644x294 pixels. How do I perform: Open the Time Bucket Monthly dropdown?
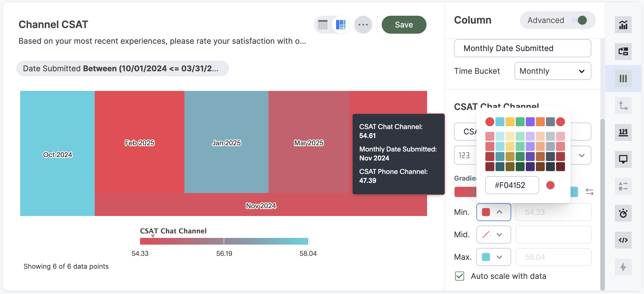coord(553,71)
